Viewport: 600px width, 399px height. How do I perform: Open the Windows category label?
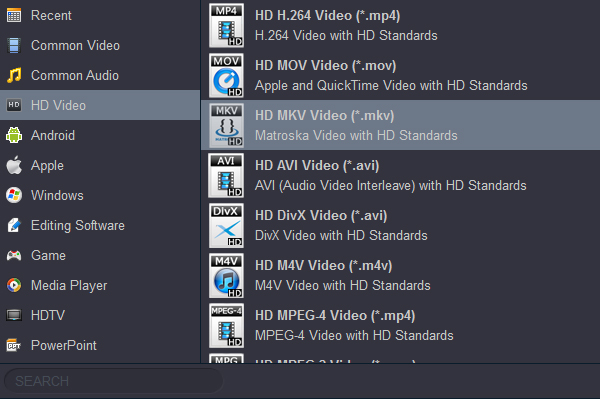pyautogui.click(x=57, y=195)
